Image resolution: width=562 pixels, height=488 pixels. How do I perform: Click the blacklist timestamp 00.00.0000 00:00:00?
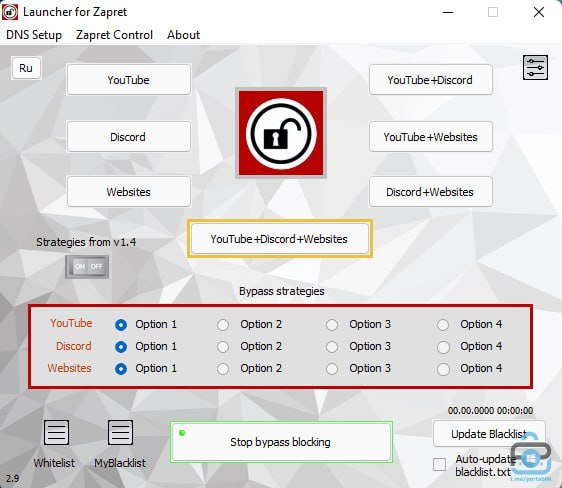pyautogui.click(x=490, y=411)
